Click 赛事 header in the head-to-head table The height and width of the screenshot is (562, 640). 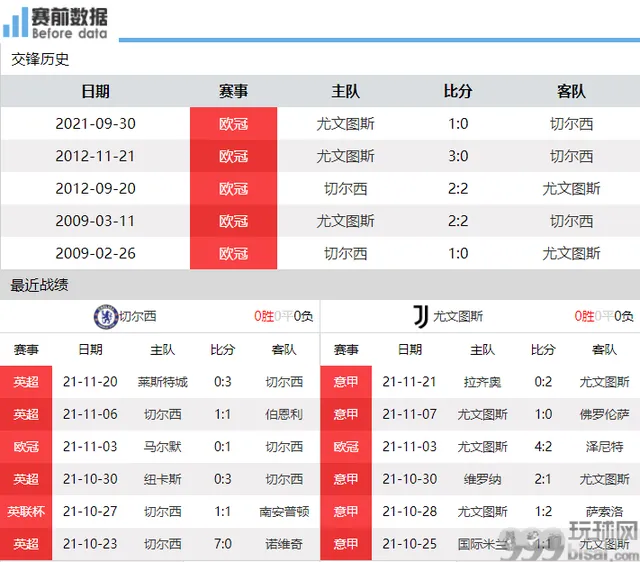233,91
